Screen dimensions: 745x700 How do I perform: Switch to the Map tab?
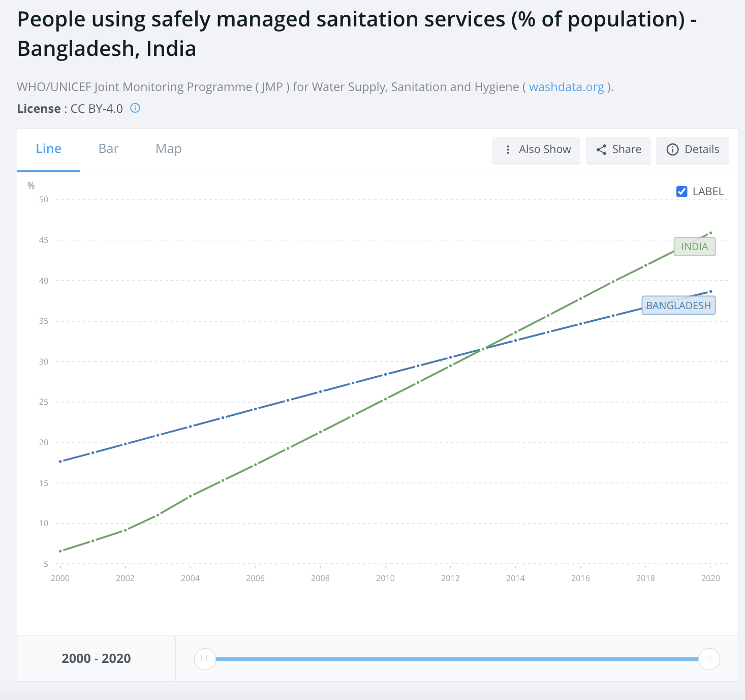pos(168,149)
